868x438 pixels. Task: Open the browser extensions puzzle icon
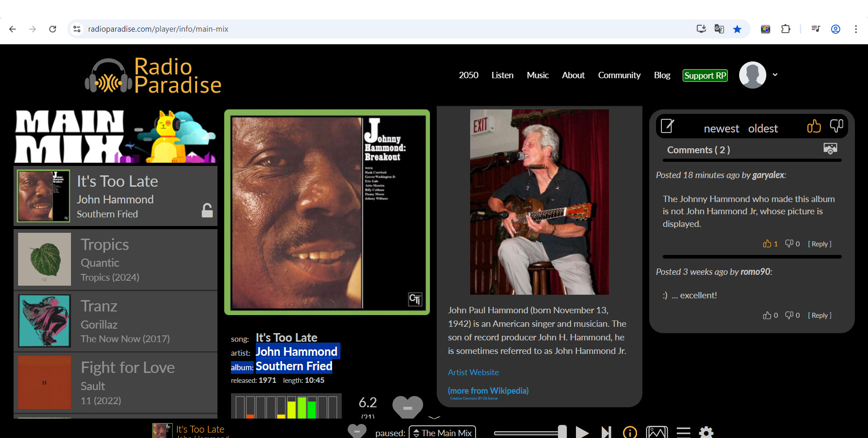786,29
